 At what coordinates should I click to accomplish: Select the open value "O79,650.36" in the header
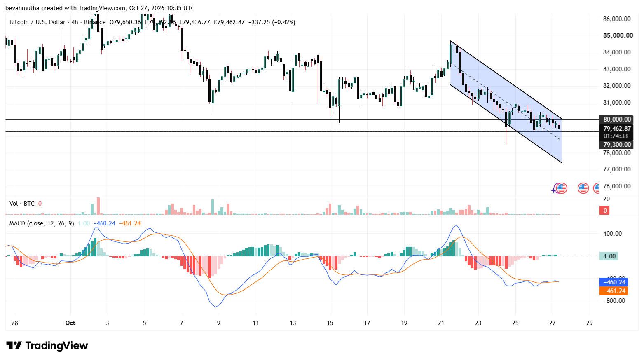[x=125, y=22]
